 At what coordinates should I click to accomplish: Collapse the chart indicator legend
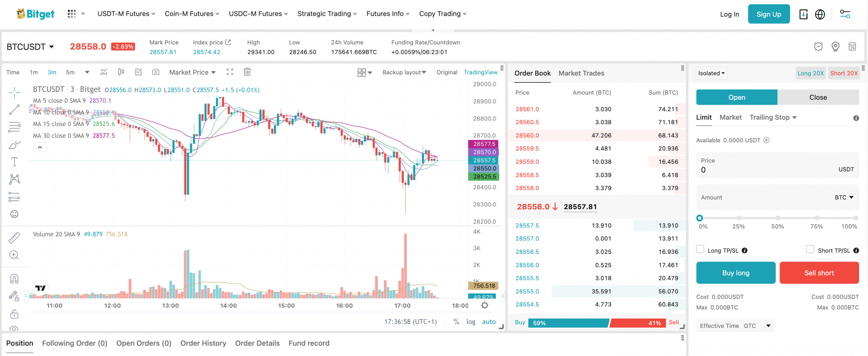pyautogui.click(x=40, y=147)
